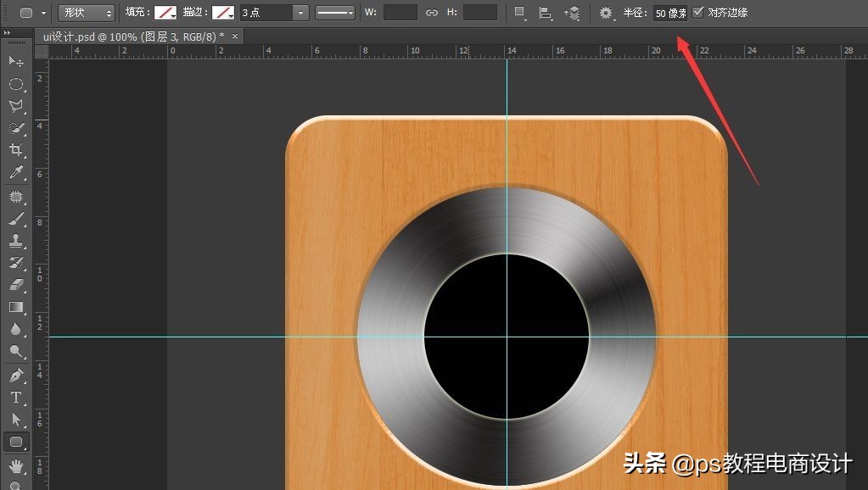Select the Crop tool
The height and width of the screenshot is (490, 868).
17,150
